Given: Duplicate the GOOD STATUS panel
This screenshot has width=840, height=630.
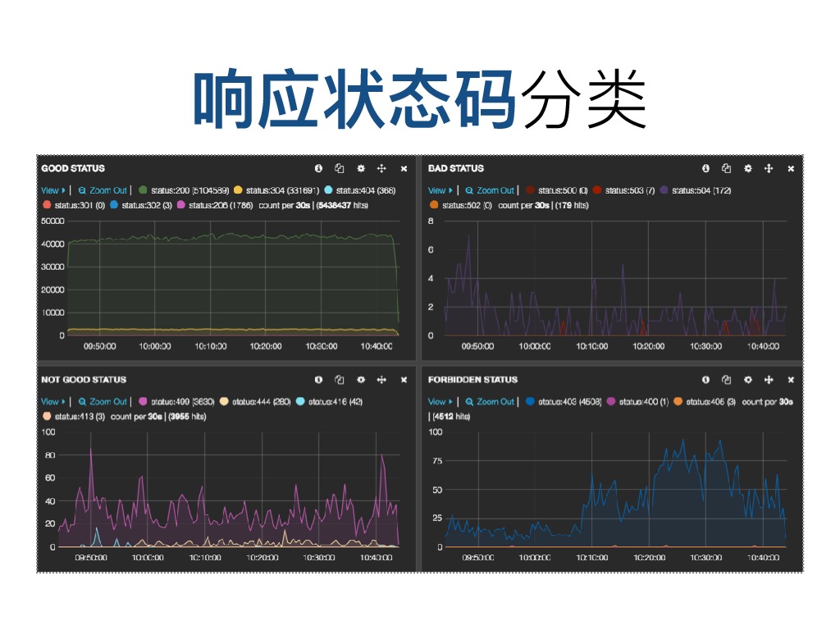Looking at the screenshot, I should (x=339, y=168).
